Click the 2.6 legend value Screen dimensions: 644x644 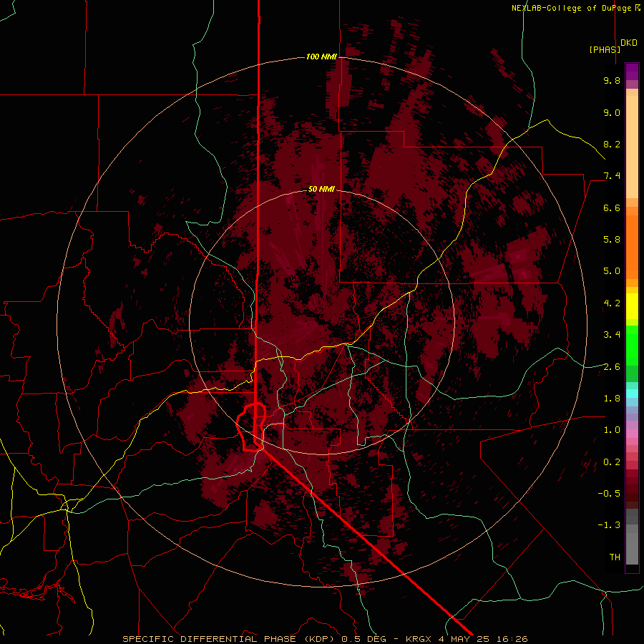tap(612, 367)
